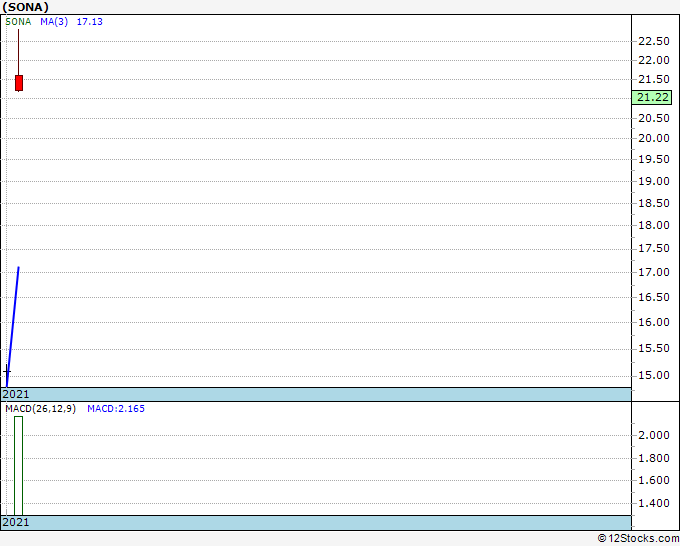Click the 22.00 price axis label
Viewport: 680px width, 546px height.
click(654, 60)
